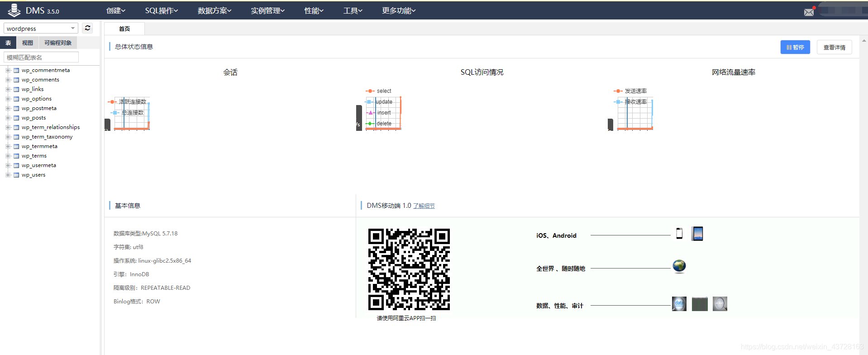Screen dimensions: 868x355
Task: Open the 实例管理 menu
Action: (x=268, y=10)
